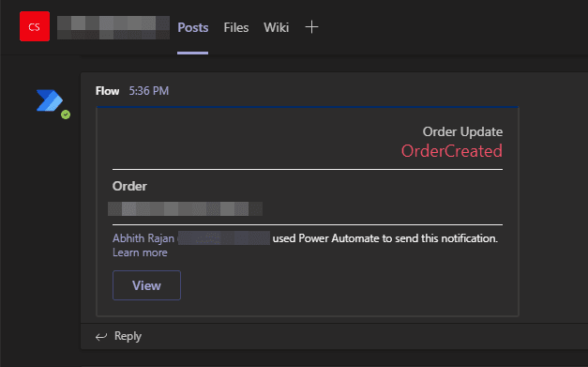Reply to the Flow message

[x=128, y=336]
